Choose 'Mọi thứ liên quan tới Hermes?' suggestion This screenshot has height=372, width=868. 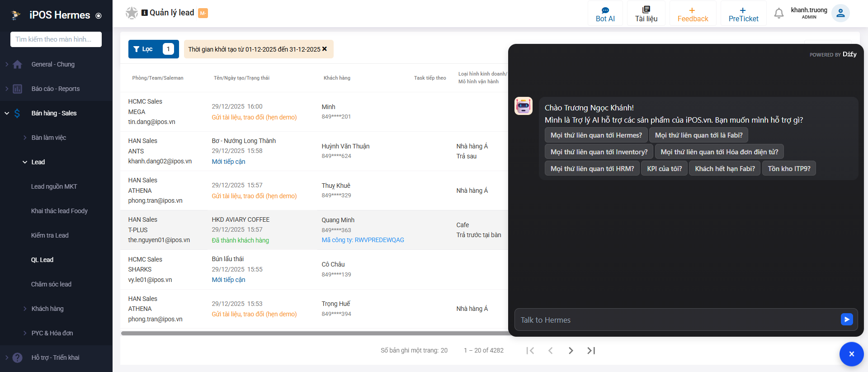click(596, 135)
